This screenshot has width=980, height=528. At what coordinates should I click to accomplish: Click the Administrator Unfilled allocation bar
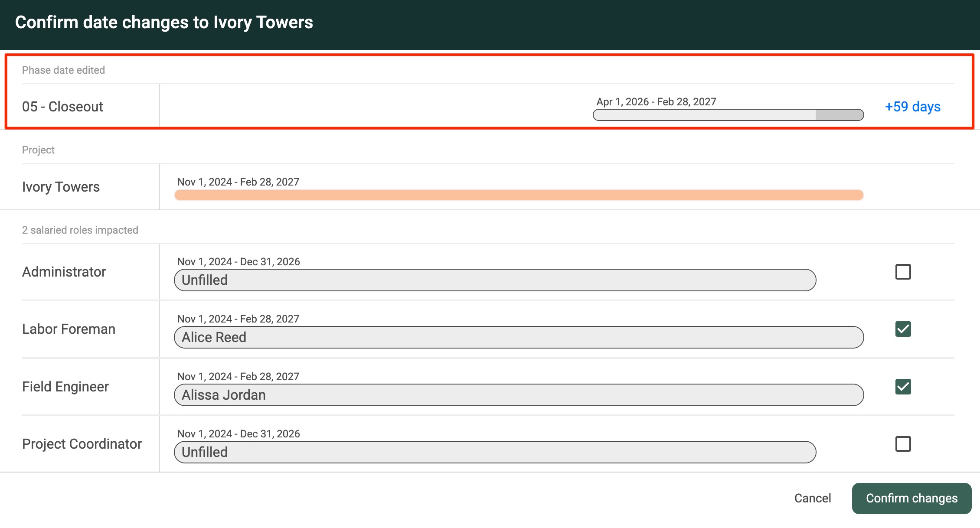click(495, 280)
